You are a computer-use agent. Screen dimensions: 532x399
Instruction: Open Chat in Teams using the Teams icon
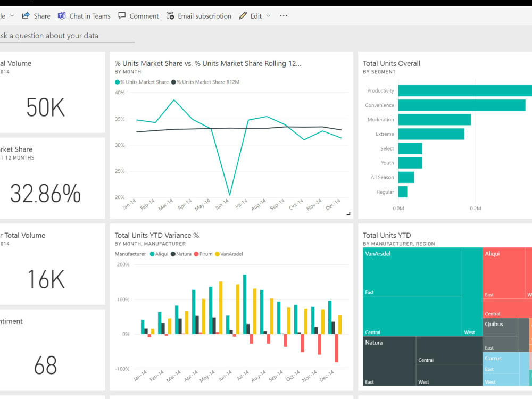coord(63,15)
